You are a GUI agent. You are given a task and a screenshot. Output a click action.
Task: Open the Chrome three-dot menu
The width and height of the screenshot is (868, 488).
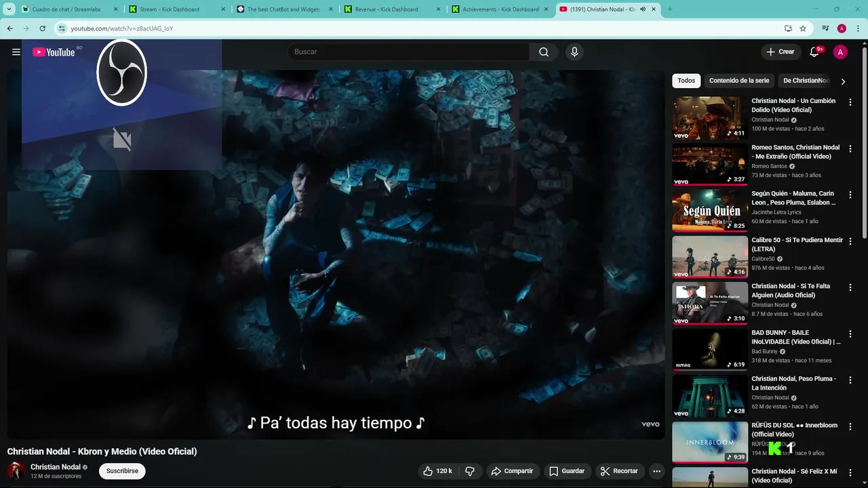(858, 28)
